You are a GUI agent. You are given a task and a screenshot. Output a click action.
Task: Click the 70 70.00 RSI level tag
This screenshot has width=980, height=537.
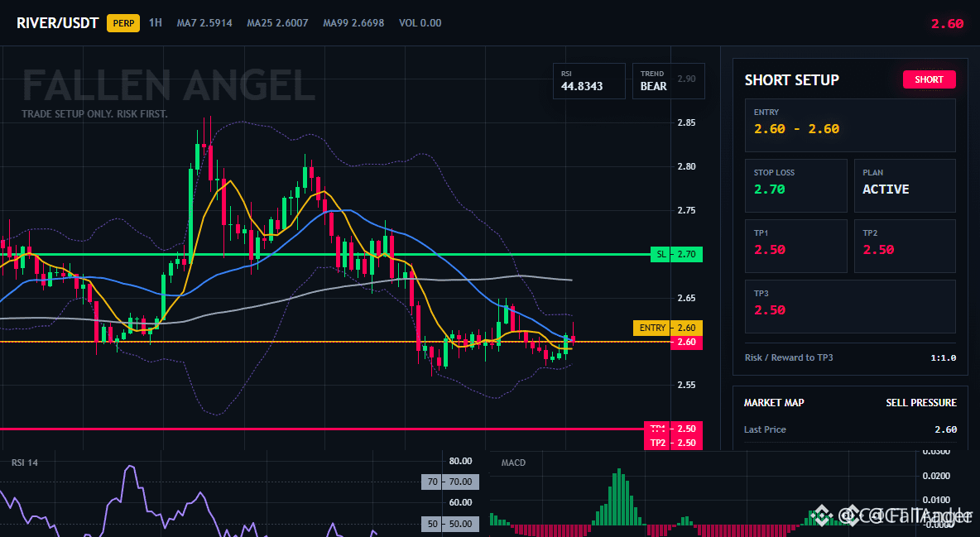point(450,482)
